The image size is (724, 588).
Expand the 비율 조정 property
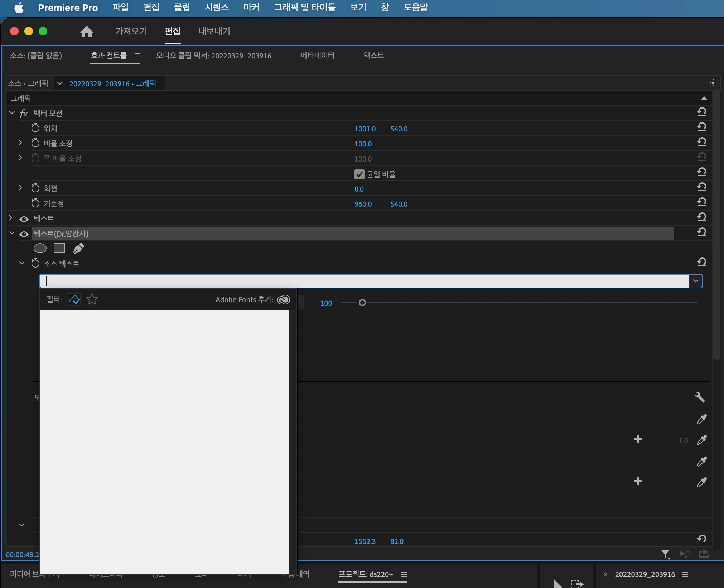click(20, 143)
